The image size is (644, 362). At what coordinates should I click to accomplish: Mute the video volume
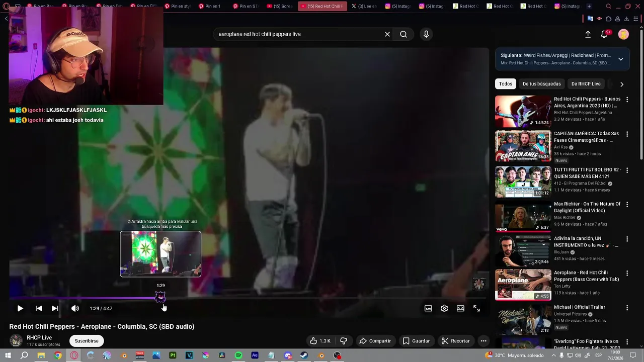pyautogui.click(x=75, y=308)
